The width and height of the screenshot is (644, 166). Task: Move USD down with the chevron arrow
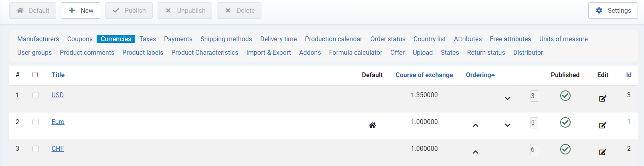click(x=508, y=98)
